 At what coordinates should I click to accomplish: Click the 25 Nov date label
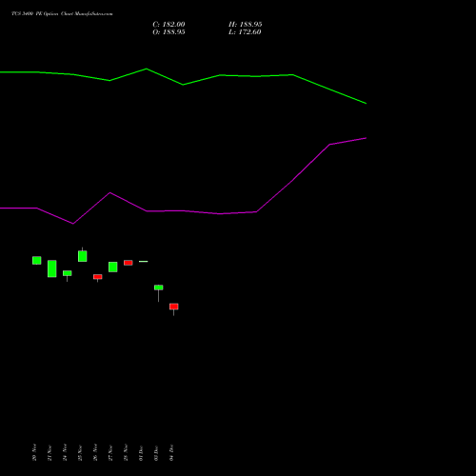coord(80,452)
